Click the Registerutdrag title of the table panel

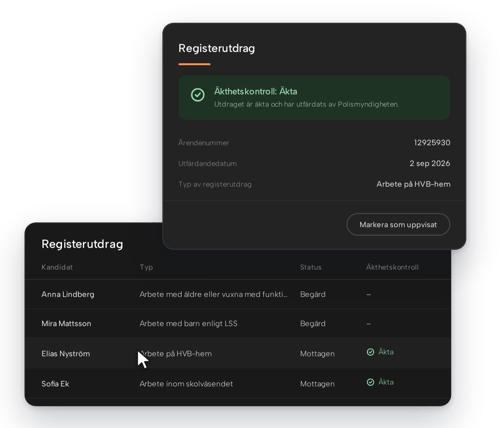(82, 244)
